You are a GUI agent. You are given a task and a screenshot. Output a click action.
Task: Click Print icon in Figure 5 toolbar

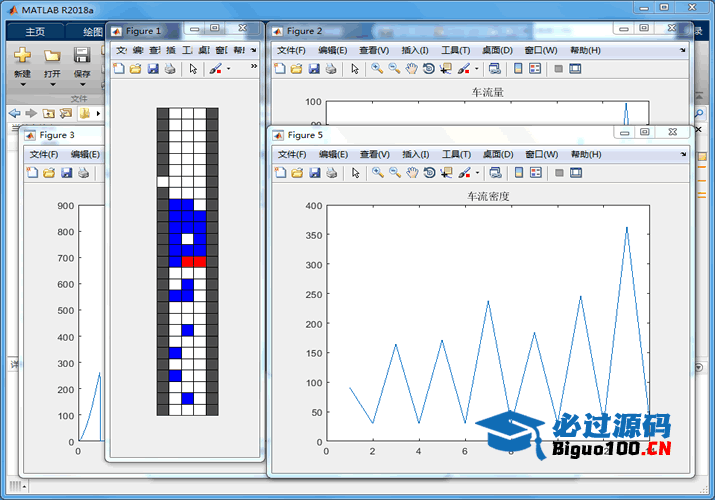(x=332, y=173)
